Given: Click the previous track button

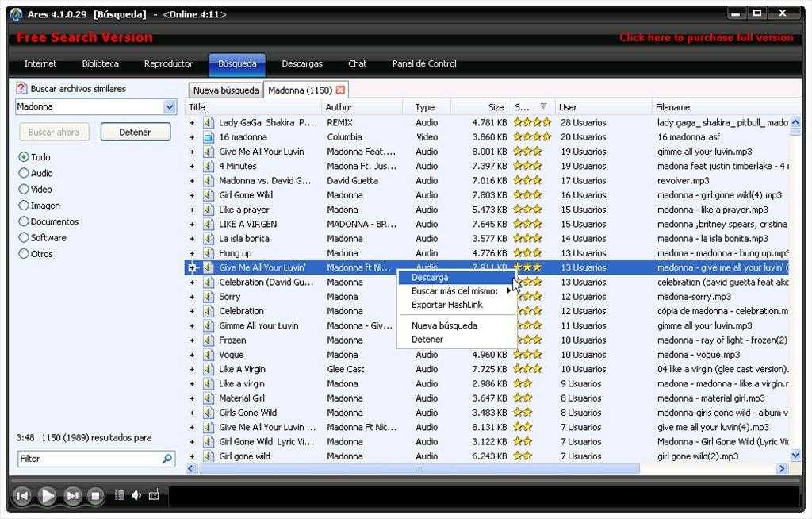Looking at the screenshot, I should 22,496.
